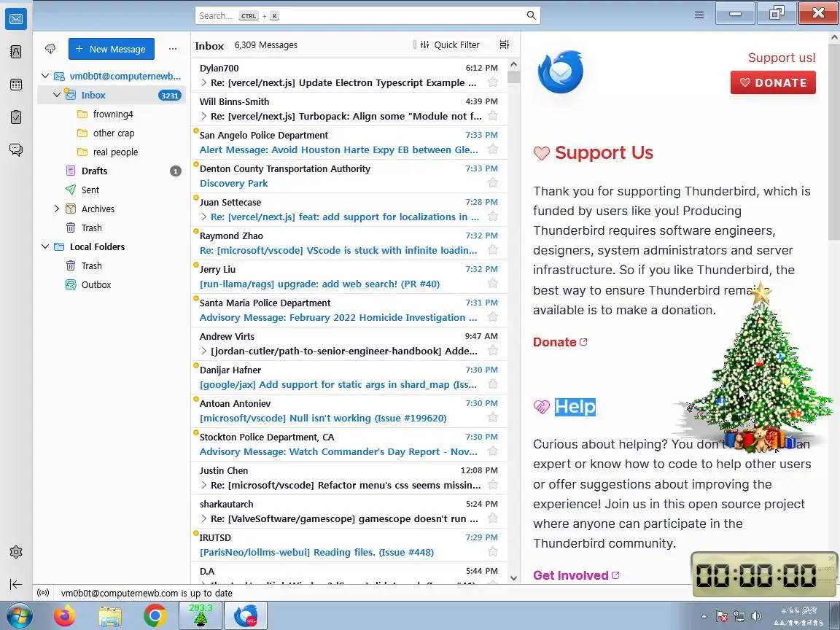Star the Andrew Virts message

click(x=493, y=351)
